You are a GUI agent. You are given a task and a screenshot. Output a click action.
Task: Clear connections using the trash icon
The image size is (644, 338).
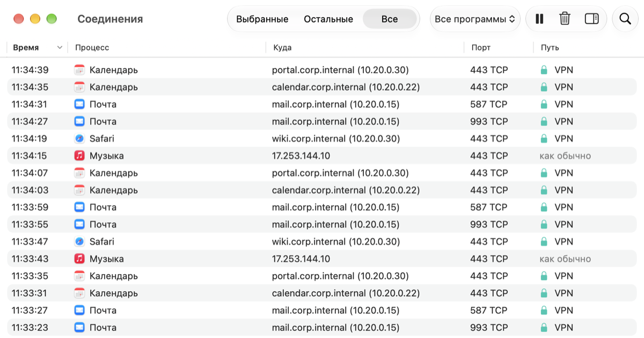(565, 19)
